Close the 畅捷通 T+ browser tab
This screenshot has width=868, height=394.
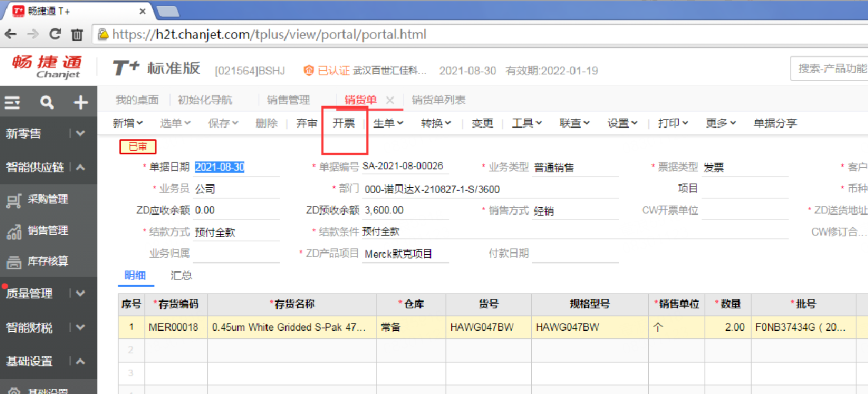pos(142,11)
